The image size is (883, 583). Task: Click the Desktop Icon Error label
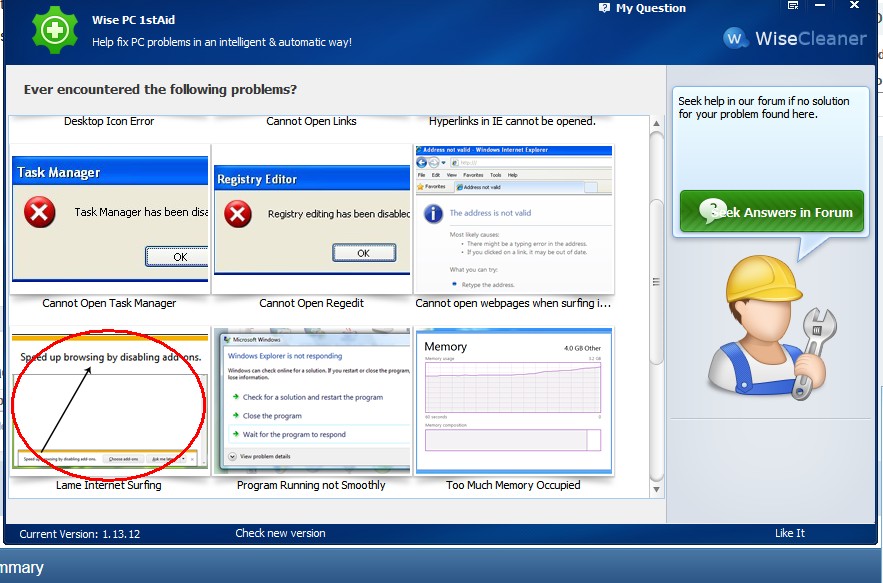[109, 121]
